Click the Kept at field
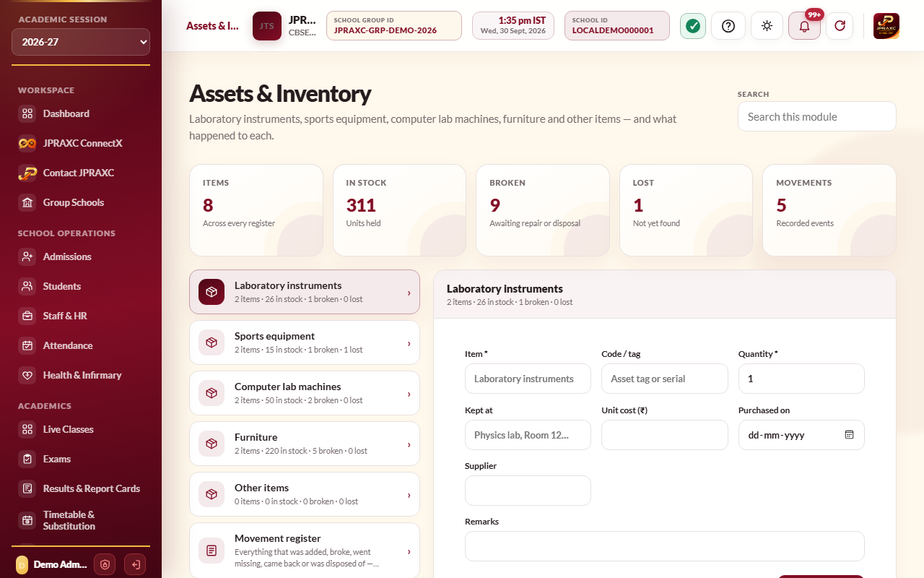 (528, 435)
